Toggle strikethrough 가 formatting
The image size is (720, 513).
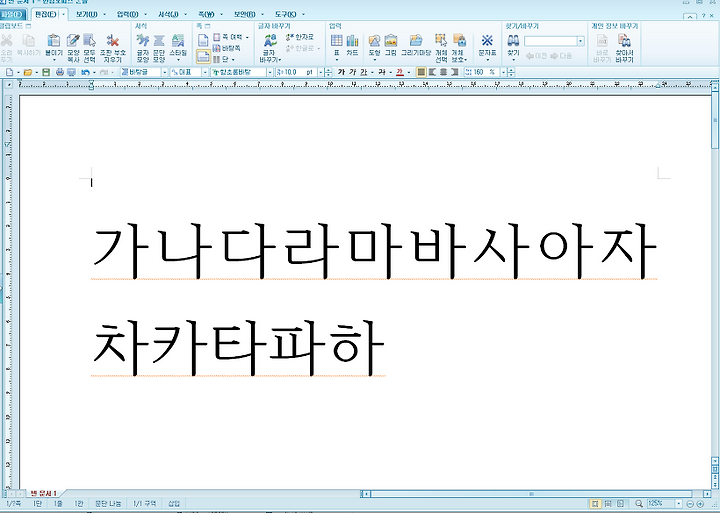pos(382,72)
